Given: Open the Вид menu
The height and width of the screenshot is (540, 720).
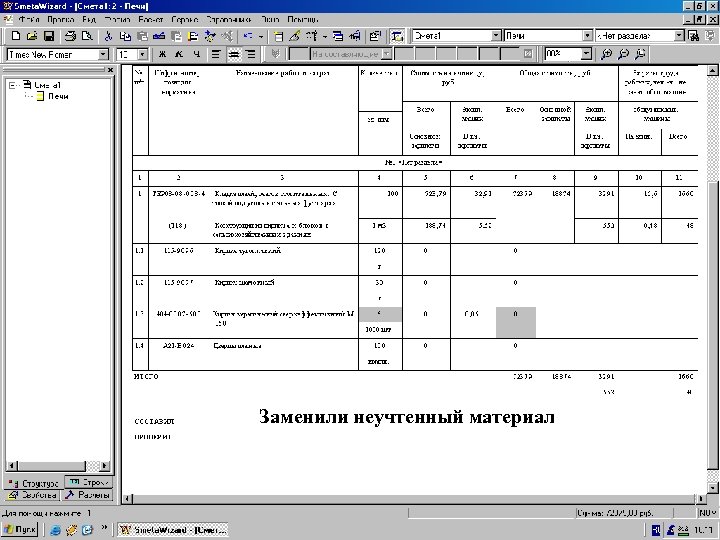Looking at the screenshot, I should pos(89,20).
